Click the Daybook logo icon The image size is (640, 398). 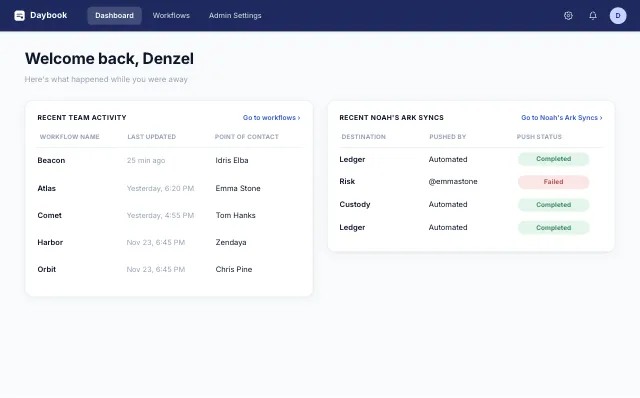[x=19, y=16]
